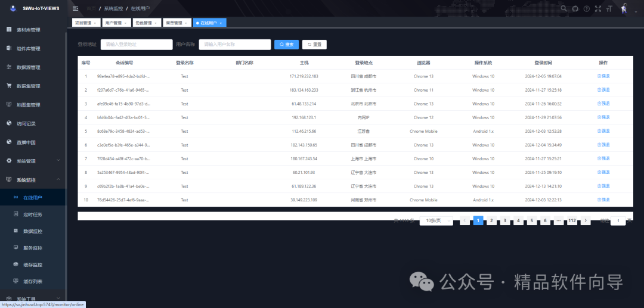Open 缓存监控 in the sidebar submenu
The height and width of the screenshot is (308, 644).
(33, 265)
